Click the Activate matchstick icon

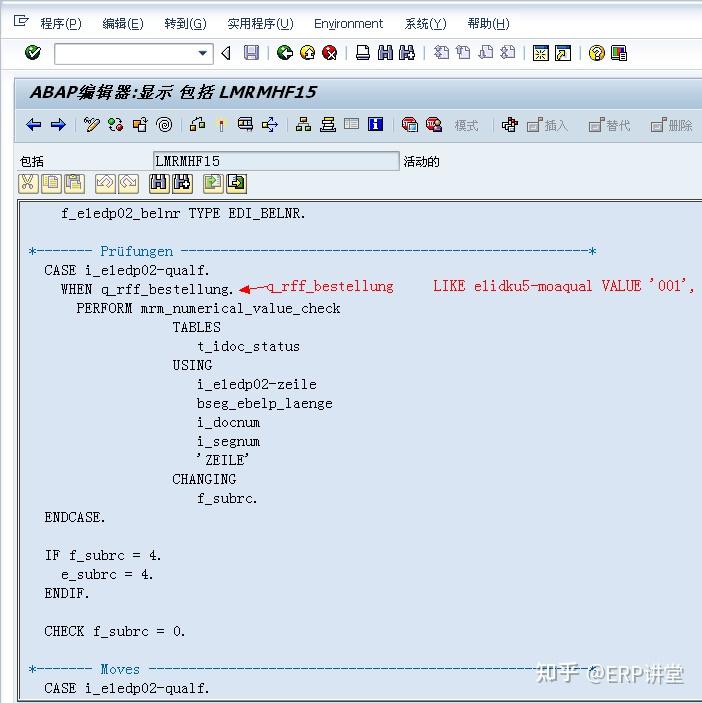click(x=221, y=125)
